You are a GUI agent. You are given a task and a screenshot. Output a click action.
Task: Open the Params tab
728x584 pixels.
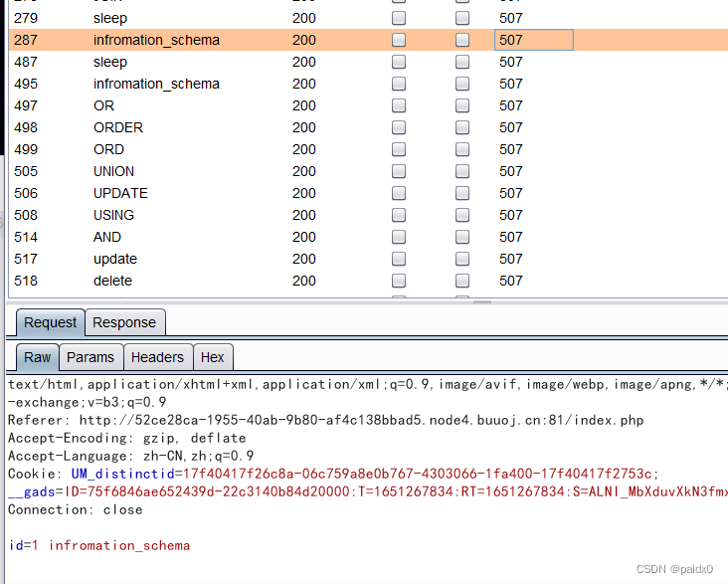[91, 357]
